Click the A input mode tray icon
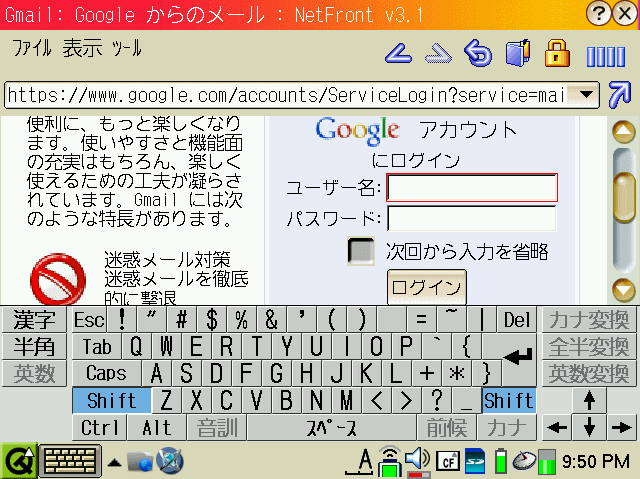640x479 pixels. point(360,461)
